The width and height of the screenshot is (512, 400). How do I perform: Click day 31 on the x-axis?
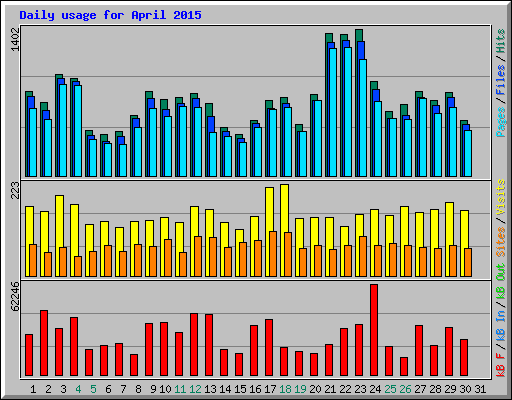[480, 389]
